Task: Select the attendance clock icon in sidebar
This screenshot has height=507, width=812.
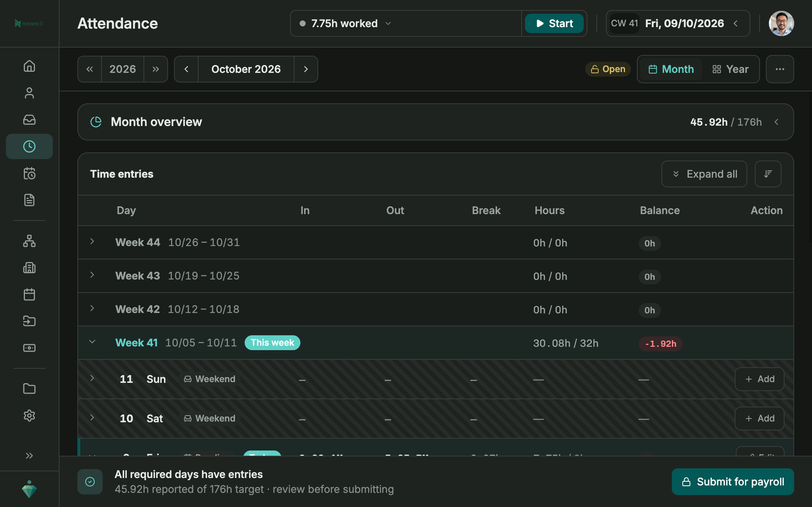Action: pyautogui.click(x=29, y=146)
